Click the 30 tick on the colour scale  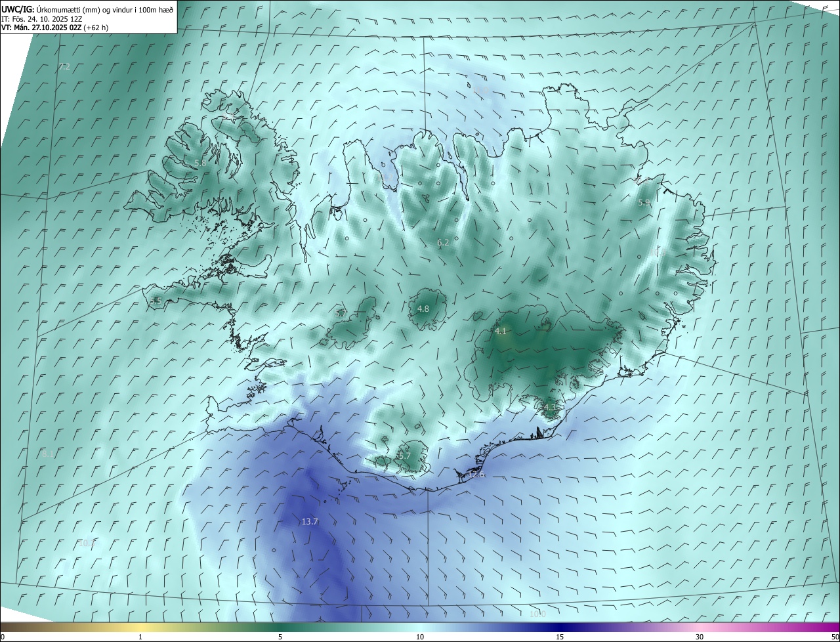[700, 637]
